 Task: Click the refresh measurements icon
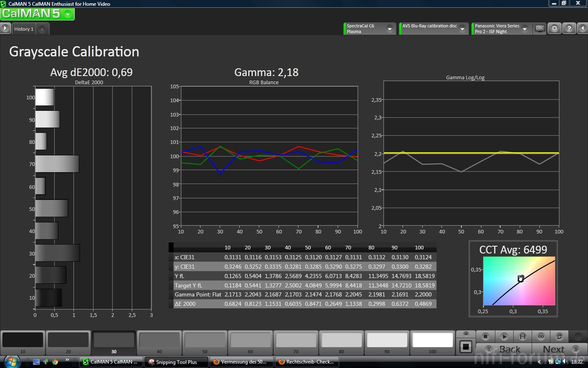[x=559, y=336]
